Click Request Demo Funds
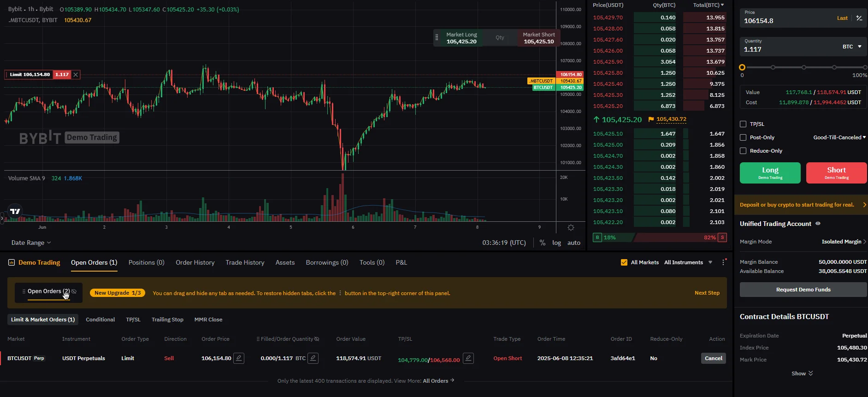Screen dimensions: 868x397 [803, 290]
